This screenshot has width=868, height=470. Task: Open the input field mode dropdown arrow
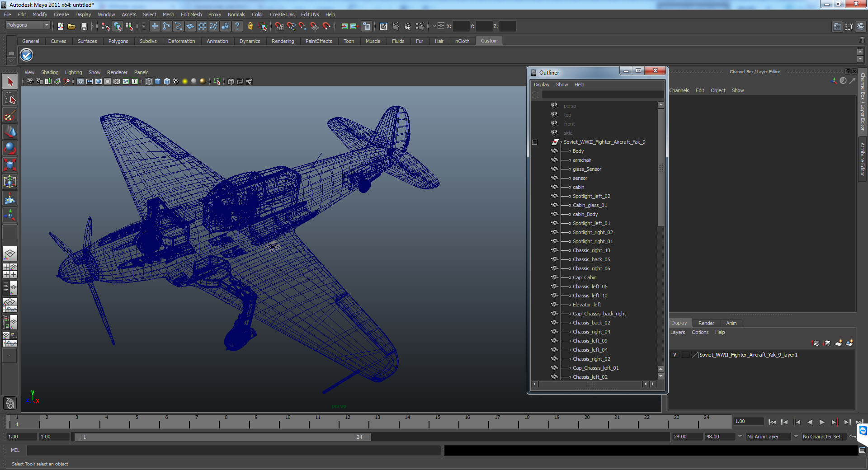434,26
